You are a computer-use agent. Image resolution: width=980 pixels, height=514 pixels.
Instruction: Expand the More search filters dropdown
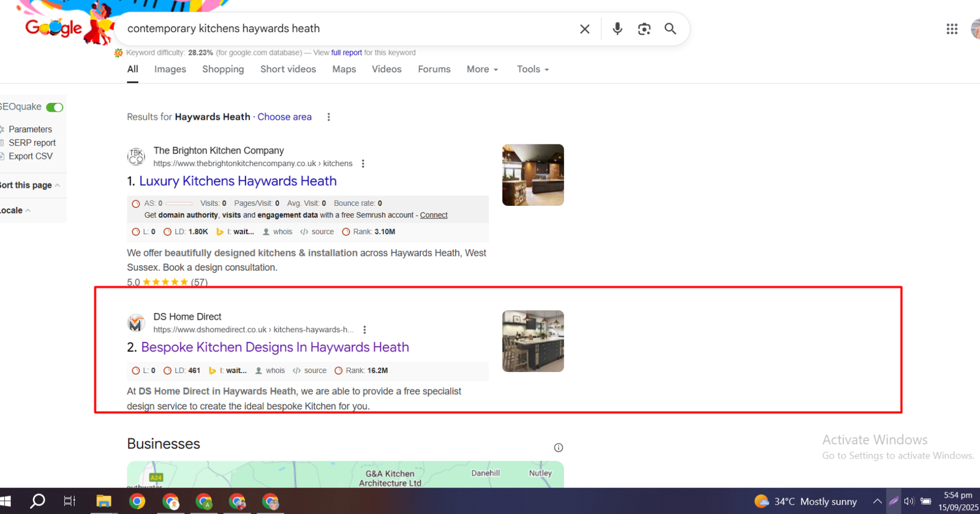click(x=482, y=69)
